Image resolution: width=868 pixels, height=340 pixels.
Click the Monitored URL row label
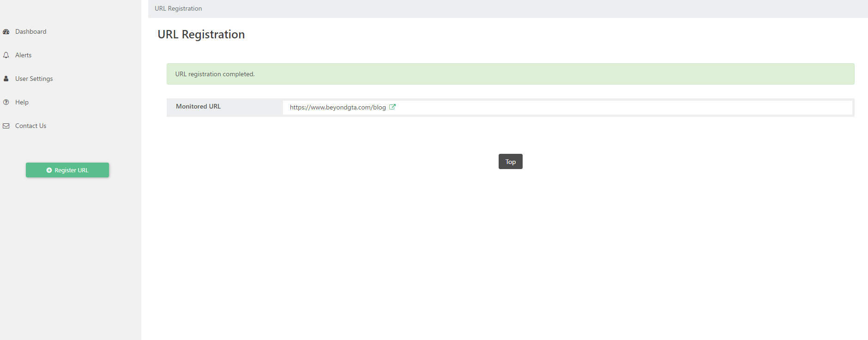[198, 106]
